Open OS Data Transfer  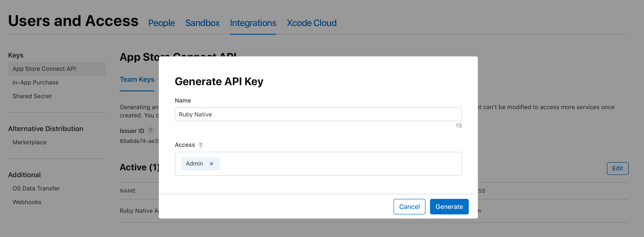point(36,188)
